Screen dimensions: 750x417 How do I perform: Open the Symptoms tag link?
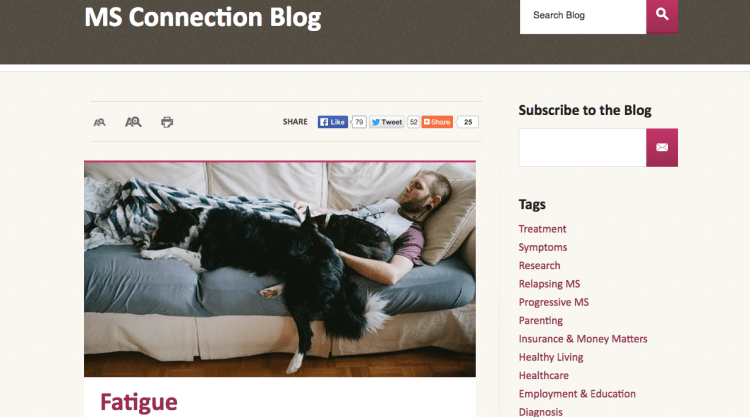click(x=543, y=247)
